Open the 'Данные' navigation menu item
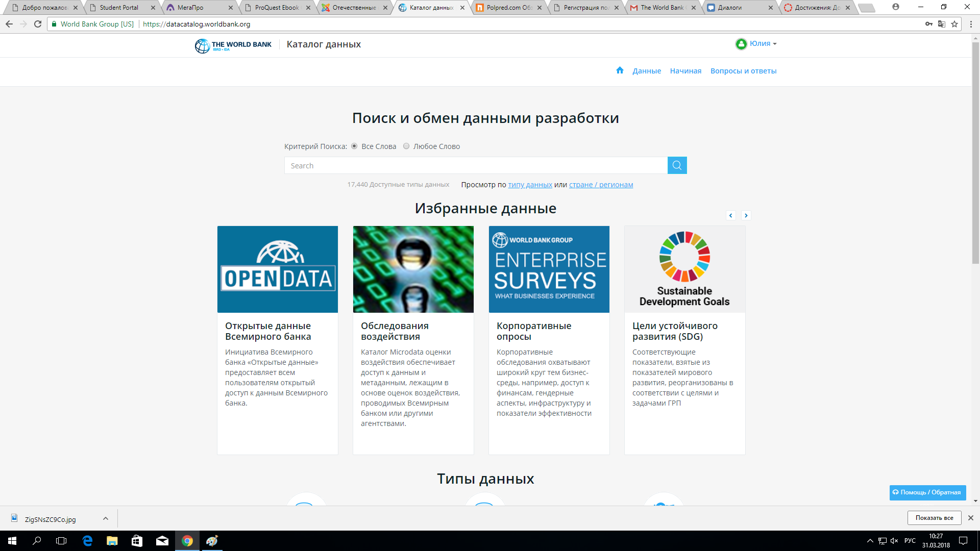The image size is (980, 551). point(646,71)
